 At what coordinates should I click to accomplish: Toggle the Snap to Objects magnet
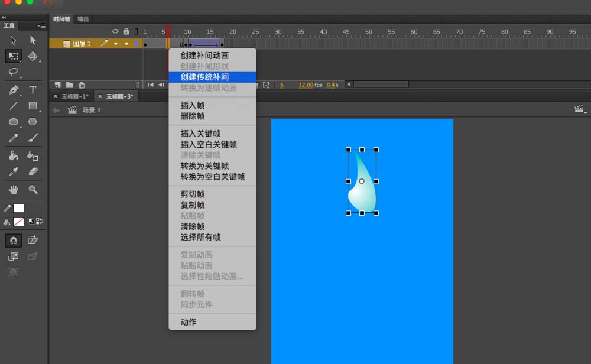click(x=14, y=240)
